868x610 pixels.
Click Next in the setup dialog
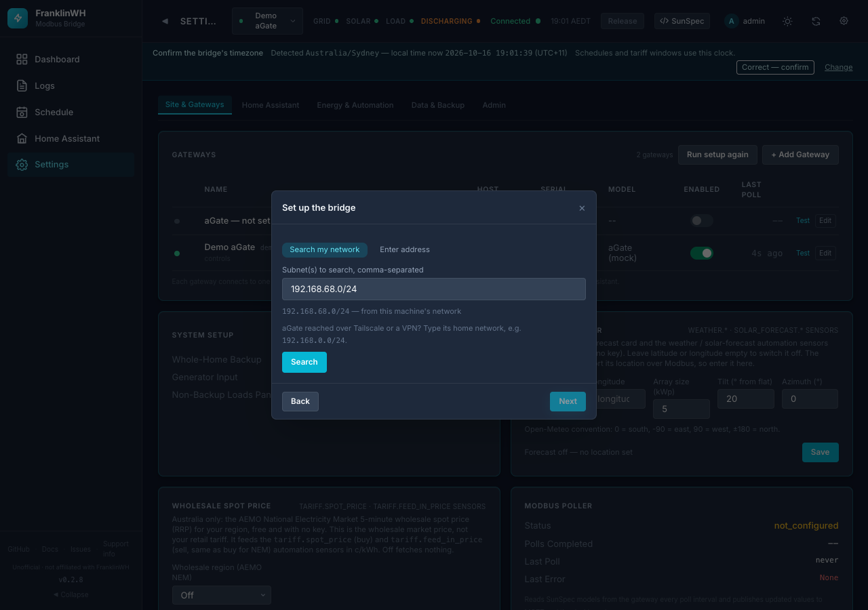[x=568, y=401]
